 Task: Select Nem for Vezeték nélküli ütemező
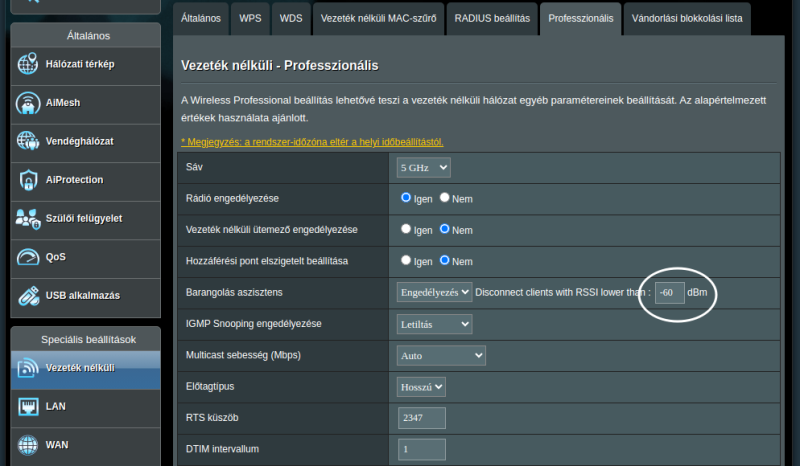[444, 229]
